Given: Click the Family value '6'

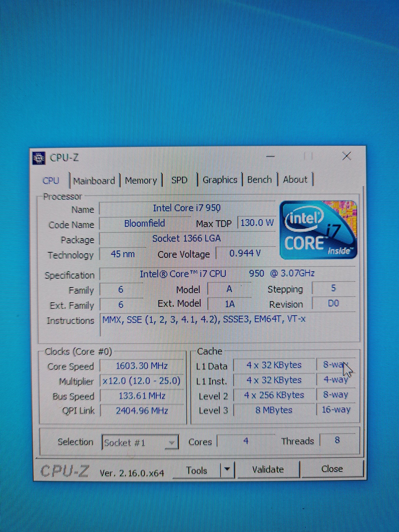Looking at the screenshot, I should point(121,290).
